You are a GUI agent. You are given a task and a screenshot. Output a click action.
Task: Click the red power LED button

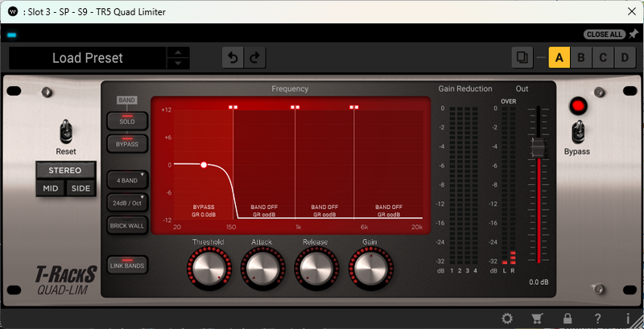tap(578, 106)
